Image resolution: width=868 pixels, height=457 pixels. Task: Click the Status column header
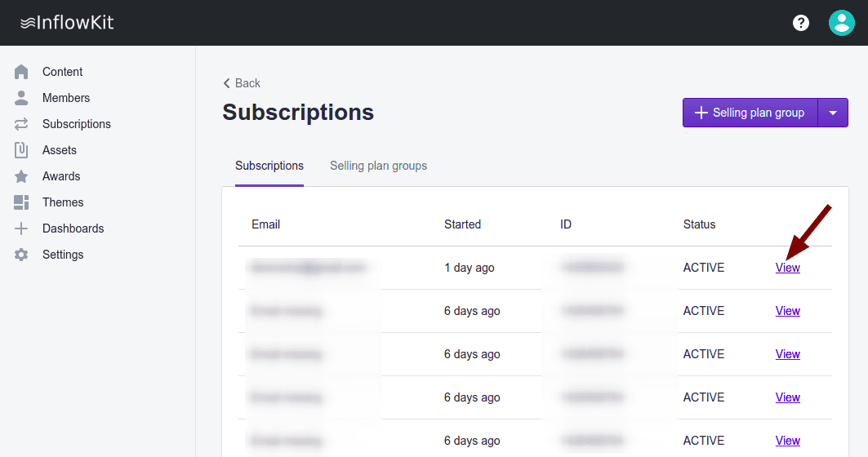[699, 224]
